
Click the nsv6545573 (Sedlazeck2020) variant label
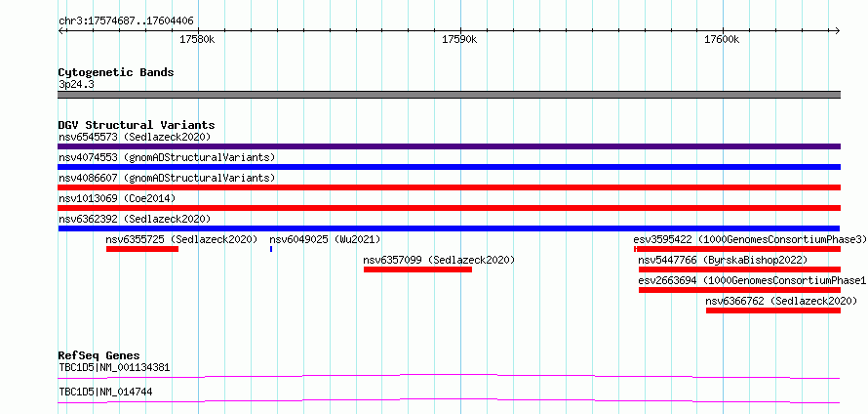(x=135, y=137)
